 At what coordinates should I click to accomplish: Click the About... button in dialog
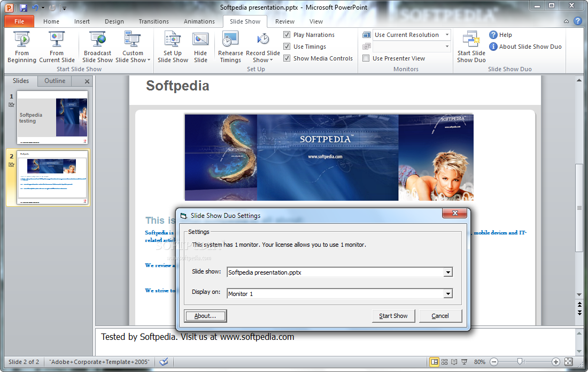(x=205, y=316)
